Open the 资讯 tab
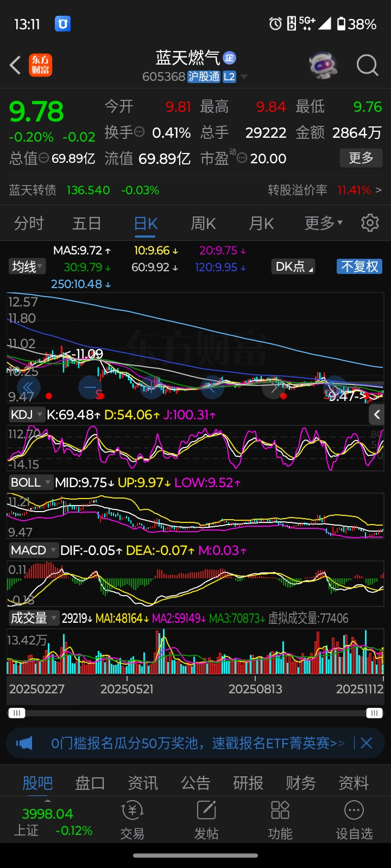Viewport: 391px width, 868px height. (x=143, y=783)
